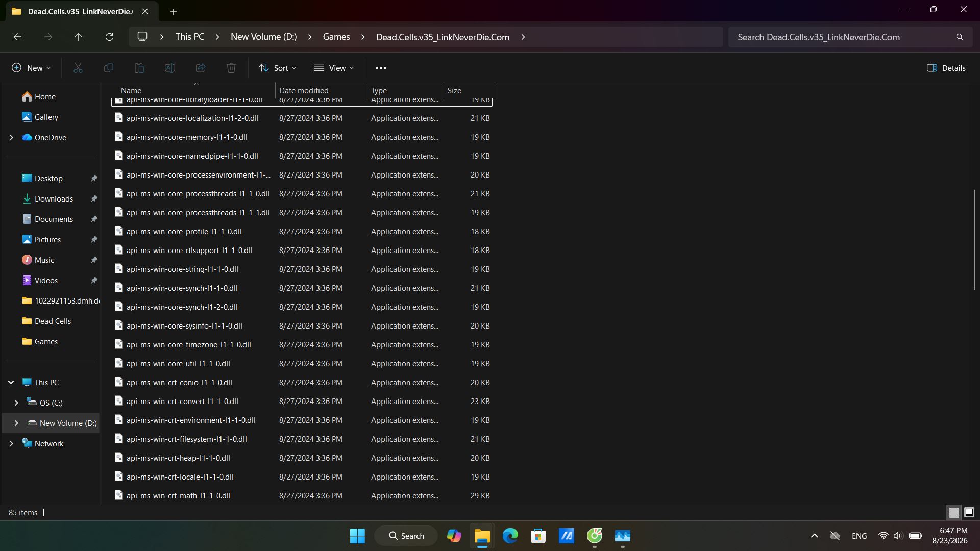
Task: Open the Windows Start menu
Action: point(357,536)
